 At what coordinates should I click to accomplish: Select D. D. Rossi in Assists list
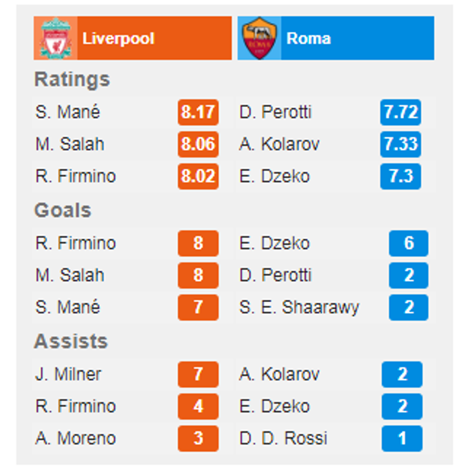coord(283,438)
